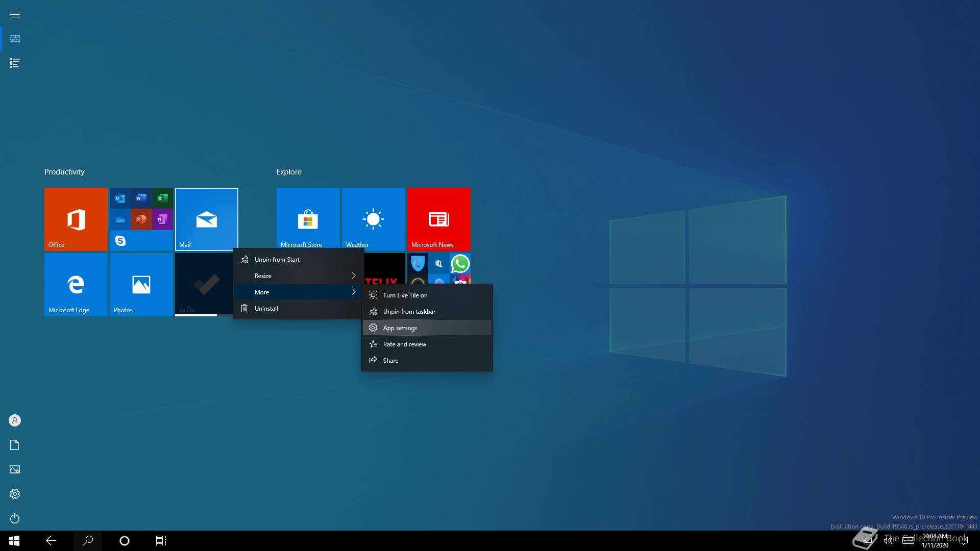Click the Productivity group heading
This screenshot has width=980, height=551.
64,172
